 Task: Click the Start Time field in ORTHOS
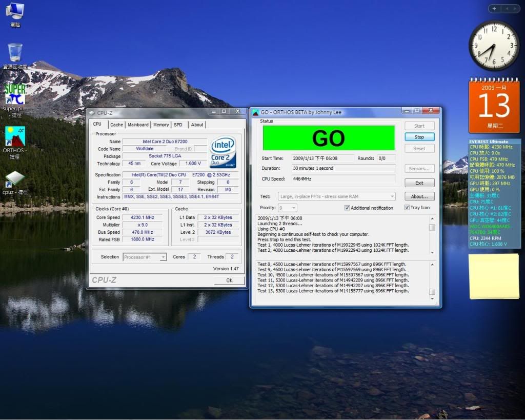[x=322, y=158]
